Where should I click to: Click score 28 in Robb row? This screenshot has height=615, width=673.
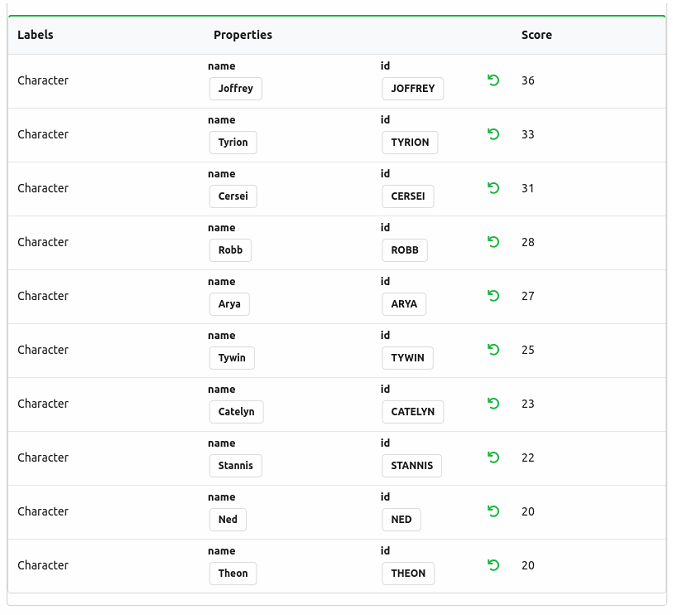(528, 242)
